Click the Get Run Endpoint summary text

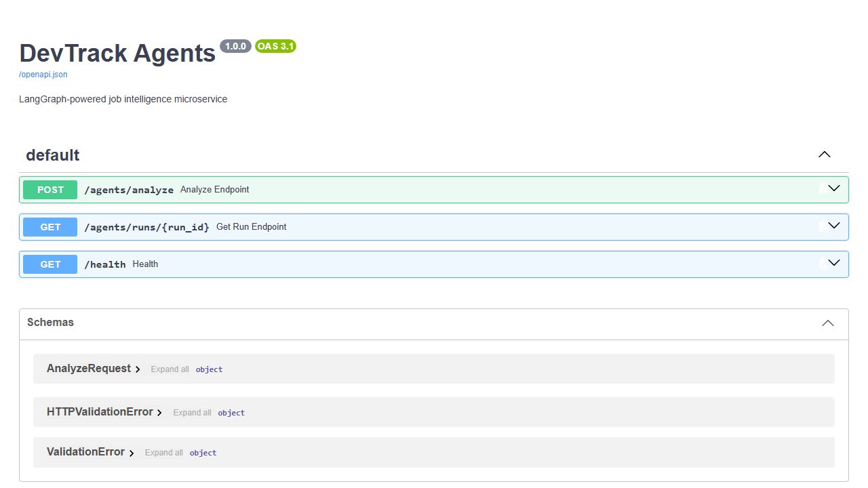coord(251,227)
